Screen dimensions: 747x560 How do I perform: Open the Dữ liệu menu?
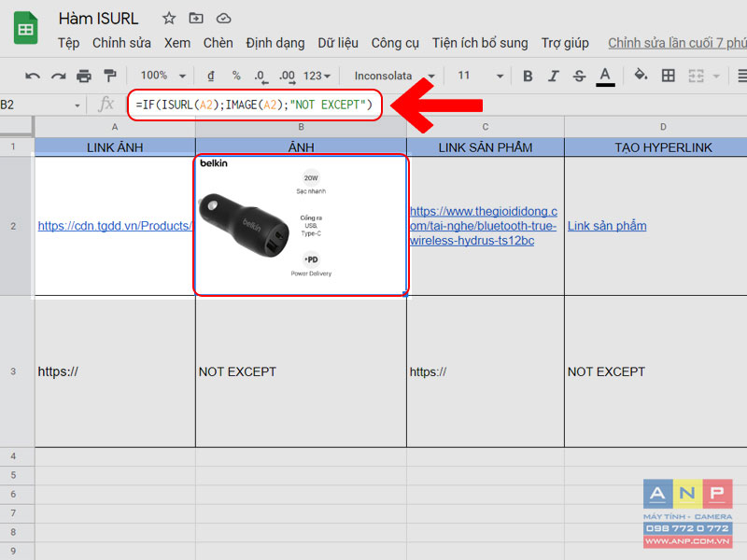(x=338, y=43)
